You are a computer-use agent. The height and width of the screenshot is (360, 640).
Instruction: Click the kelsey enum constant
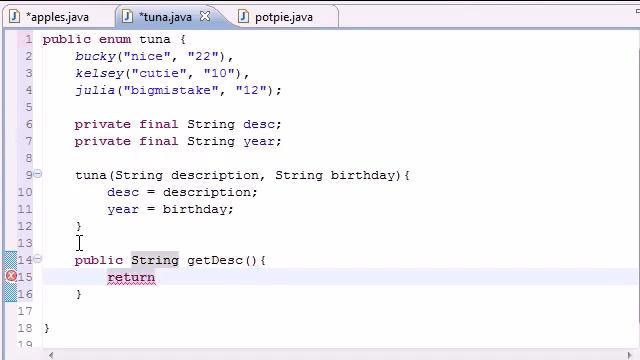coord(100,73)
